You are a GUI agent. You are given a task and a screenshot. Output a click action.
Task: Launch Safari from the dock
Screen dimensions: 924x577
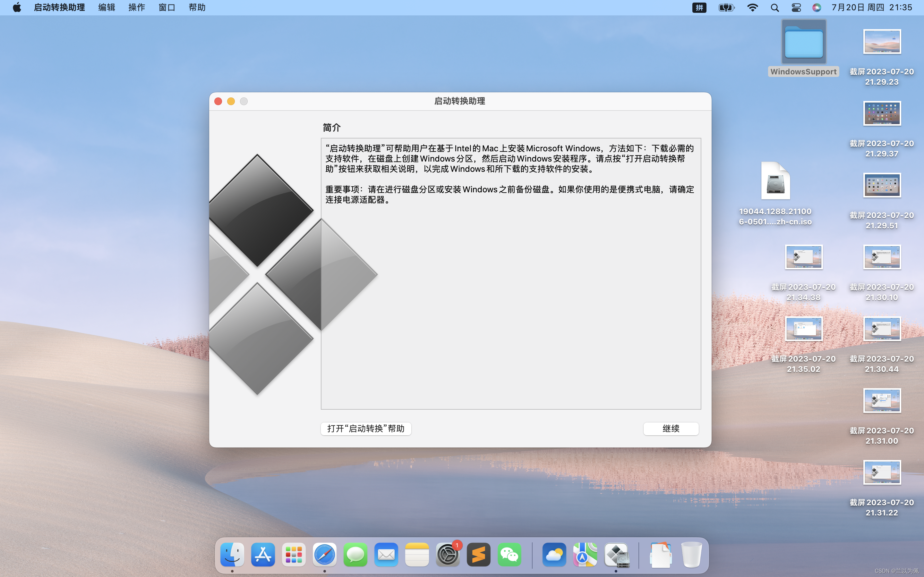[325, 555]
